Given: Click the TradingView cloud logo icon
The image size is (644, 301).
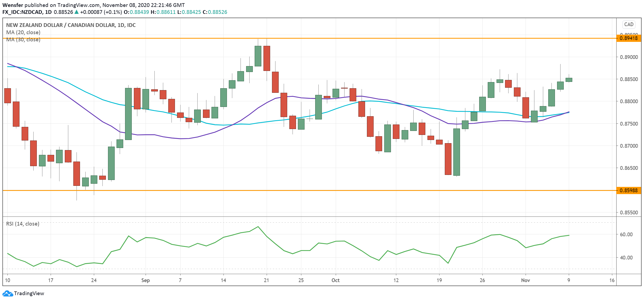Looking at the screenshot, I should point(7,293).
